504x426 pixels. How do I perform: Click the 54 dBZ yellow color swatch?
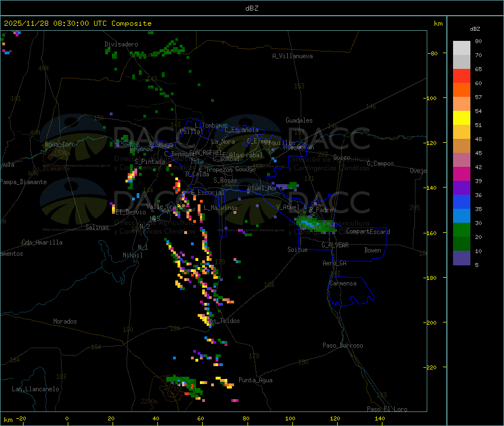pos(461,118)
